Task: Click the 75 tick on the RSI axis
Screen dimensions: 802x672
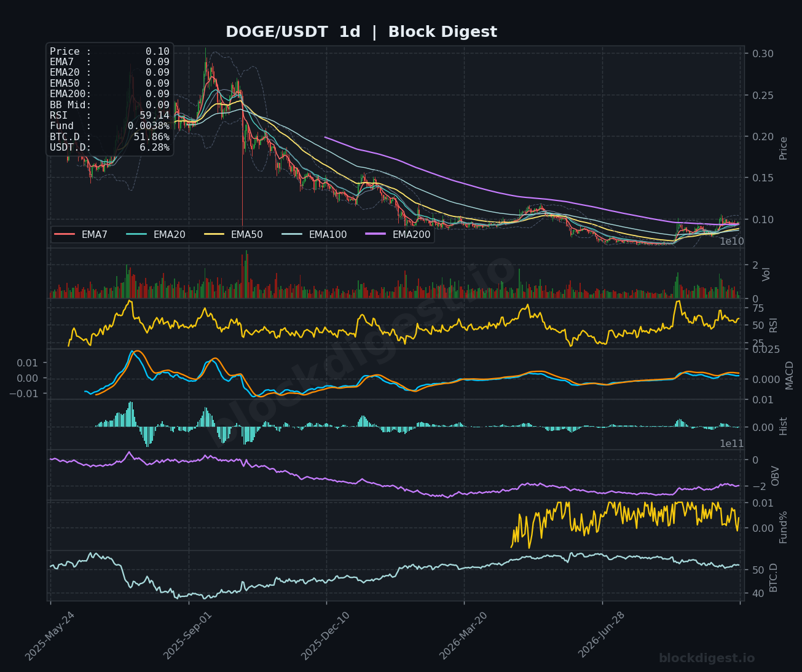Action: pos(758,308)
